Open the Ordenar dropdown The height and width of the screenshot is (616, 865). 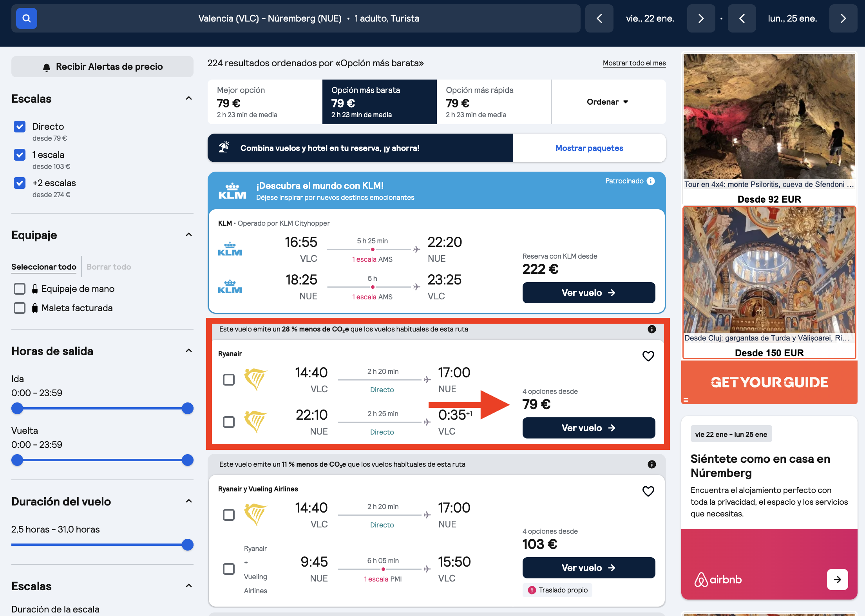608,102
